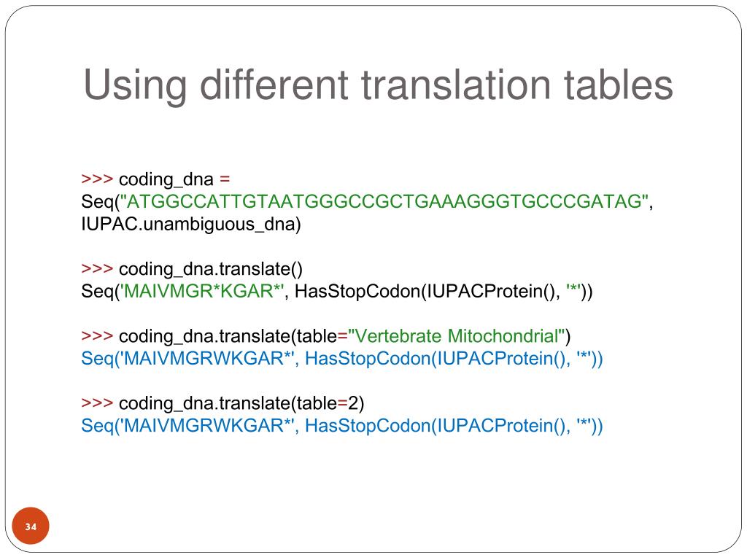Click the red '>>>' prompt before coding_dna.translate()
747x560 pixels.
[x=97, y=269]
